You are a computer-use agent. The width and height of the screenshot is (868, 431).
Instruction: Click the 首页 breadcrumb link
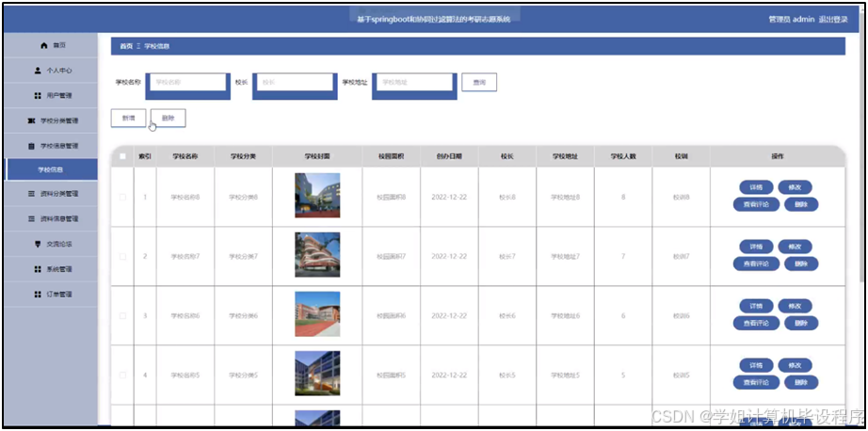coord(126,46)
